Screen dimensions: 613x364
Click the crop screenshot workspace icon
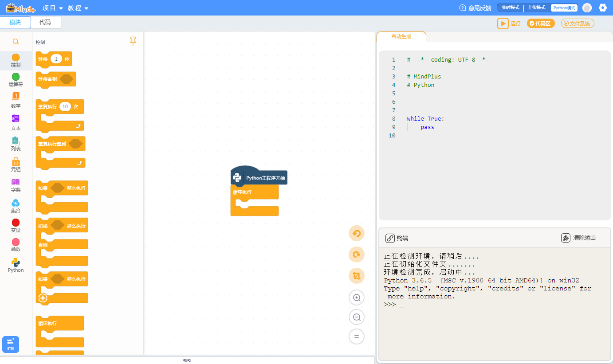tap(356, 276)
